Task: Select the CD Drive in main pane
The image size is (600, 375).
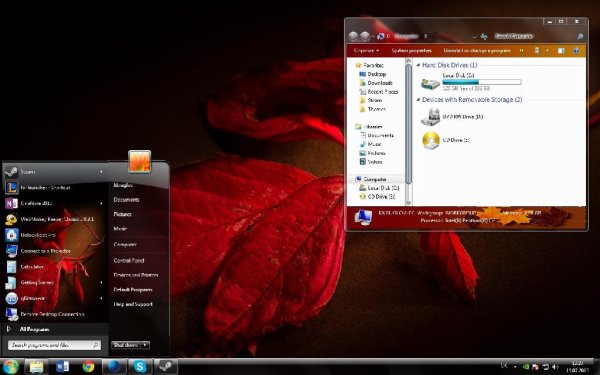Action: point(446,140)
